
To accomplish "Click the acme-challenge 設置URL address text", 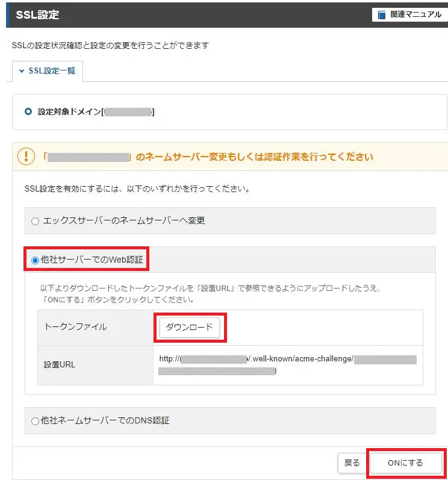I will [x=288, y=365].
